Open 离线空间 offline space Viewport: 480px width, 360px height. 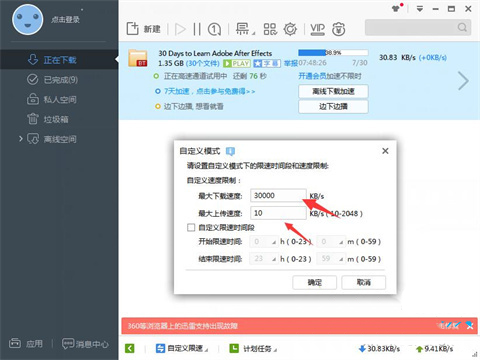59,139
